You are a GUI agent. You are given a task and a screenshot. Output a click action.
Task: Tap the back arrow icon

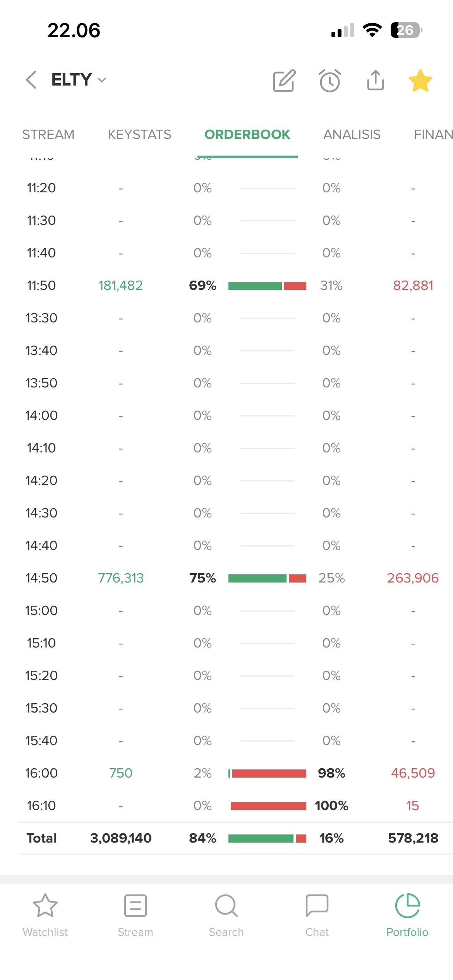tap(31, 80)
